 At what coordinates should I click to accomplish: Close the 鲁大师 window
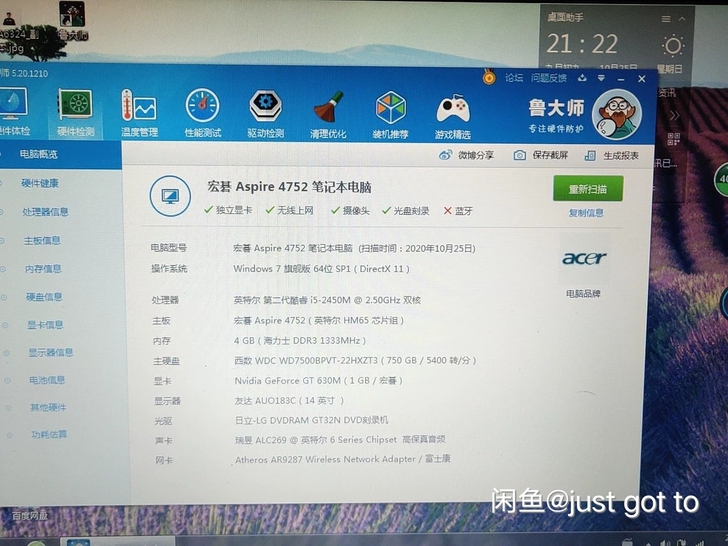click(x=642, y=79)
